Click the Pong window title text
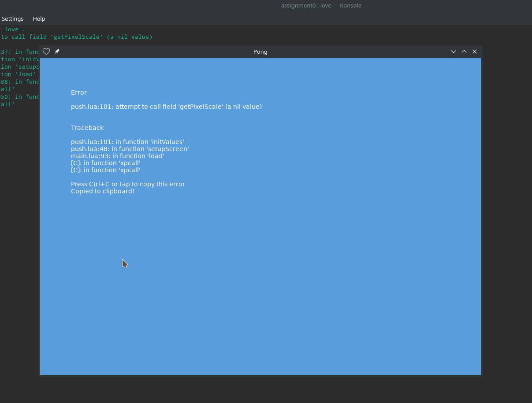 pos(260,52)
